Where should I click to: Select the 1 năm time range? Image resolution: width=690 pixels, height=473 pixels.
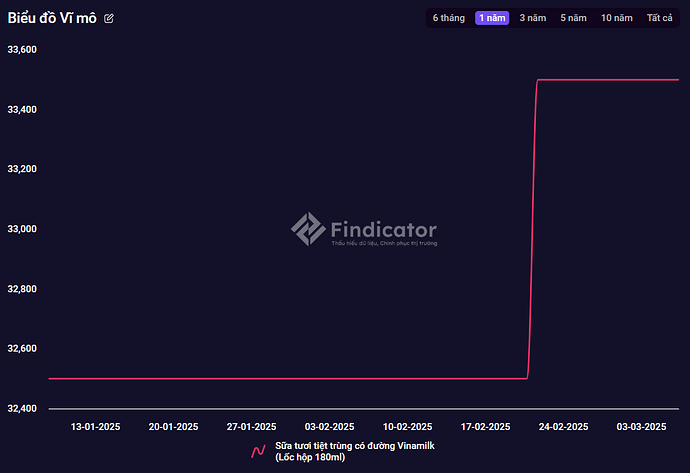[x=492, y=18]
